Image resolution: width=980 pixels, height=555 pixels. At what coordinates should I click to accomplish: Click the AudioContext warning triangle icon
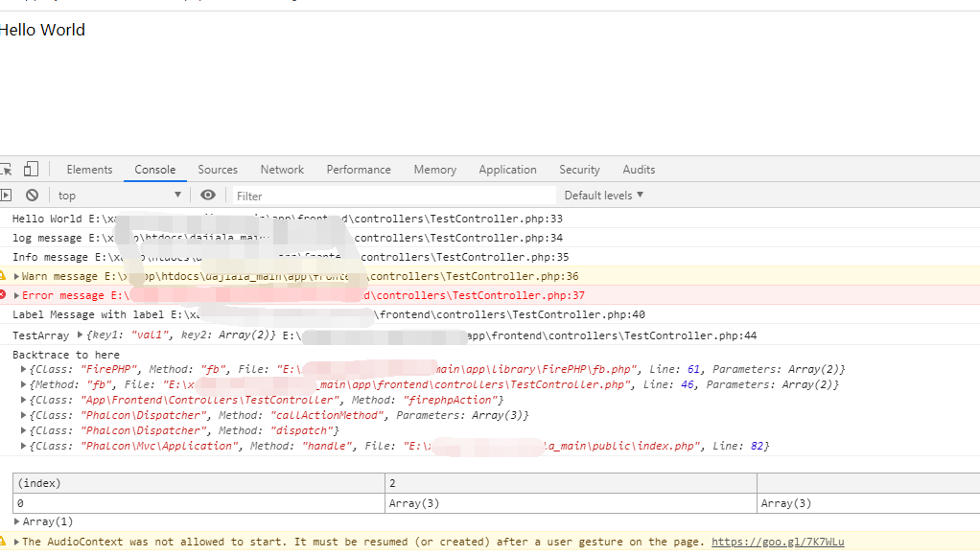[x=4, y=542]
